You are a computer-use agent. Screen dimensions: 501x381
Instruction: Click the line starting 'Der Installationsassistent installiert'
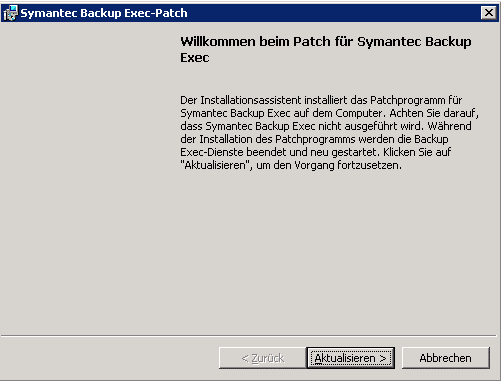(321, 100)
